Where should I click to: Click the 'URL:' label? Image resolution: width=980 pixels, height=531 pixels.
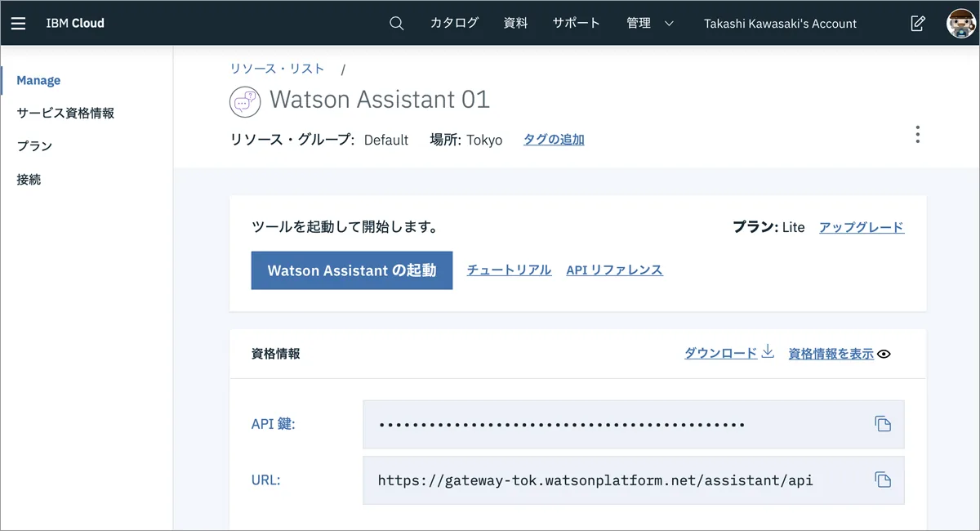coord(265,480)
